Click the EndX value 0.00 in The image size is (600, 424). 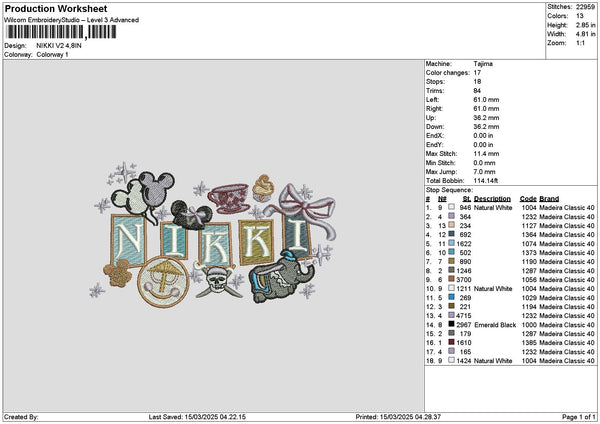[483, 136]
